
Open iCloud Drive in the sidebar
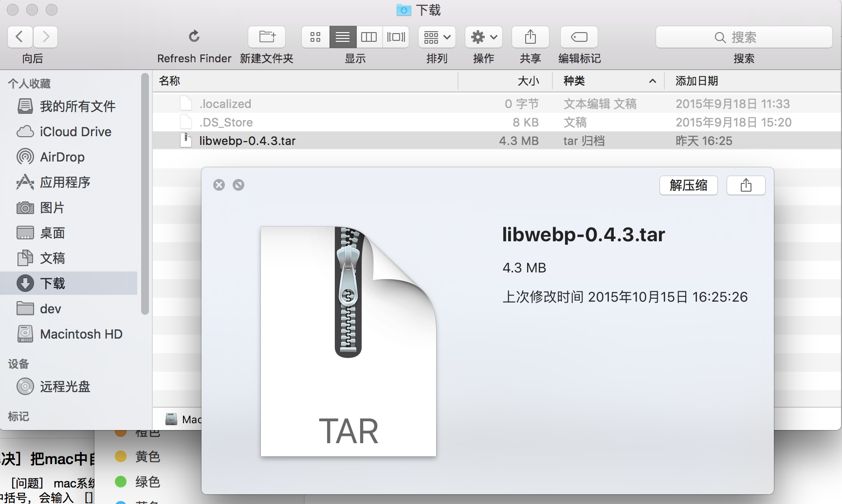[69, 131]
